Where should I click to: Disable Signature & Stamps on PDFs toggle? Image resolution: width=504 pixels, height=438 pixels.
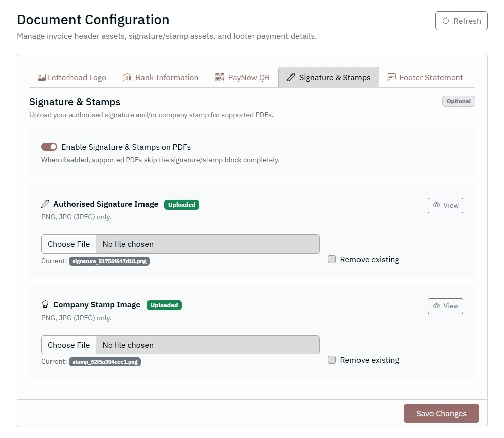pos(49,147)
